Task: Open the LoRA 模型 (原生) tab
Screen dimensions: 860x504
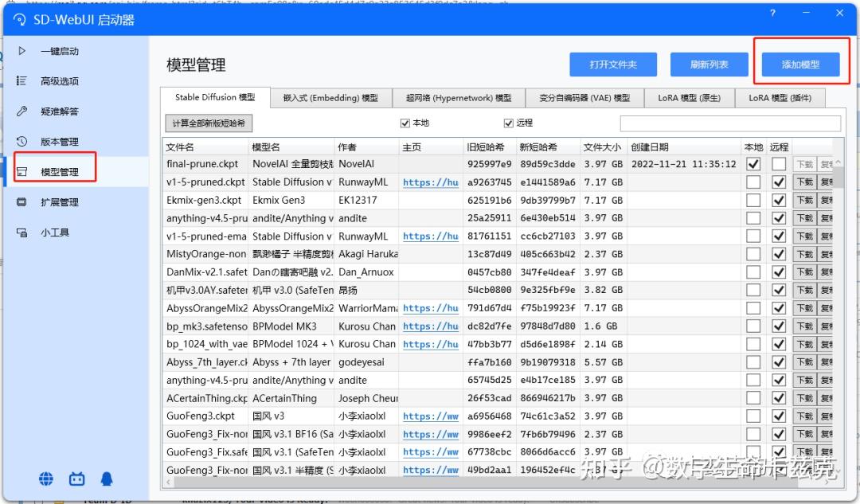Action: pyautogui.click(x=690, y=98)
